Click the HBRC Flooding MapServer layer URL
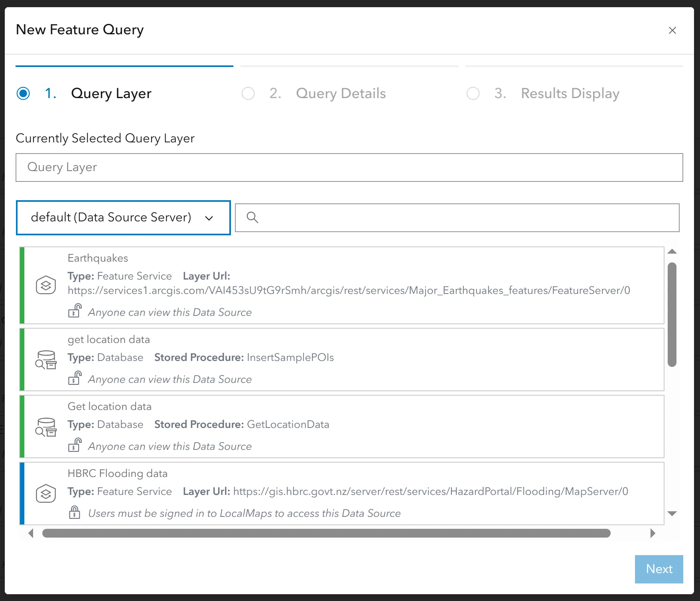 [431, 491]
